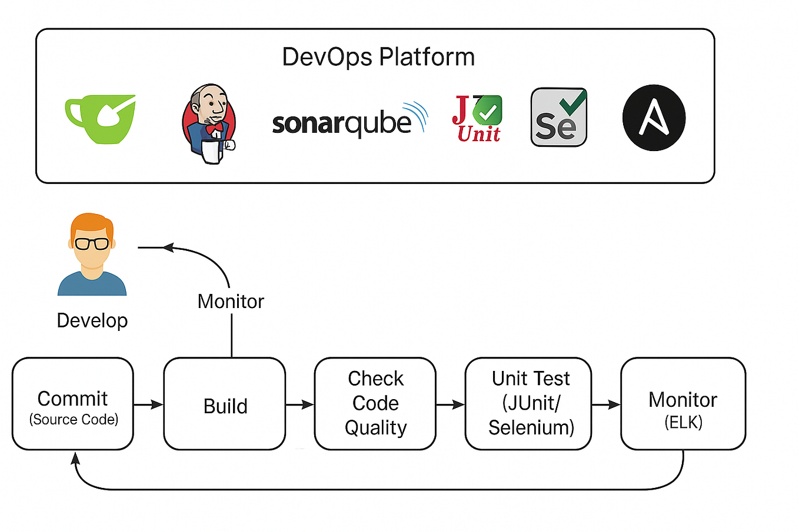
Task: Click the Monitor (ELK) box
Action: click(x=683, y=403)
